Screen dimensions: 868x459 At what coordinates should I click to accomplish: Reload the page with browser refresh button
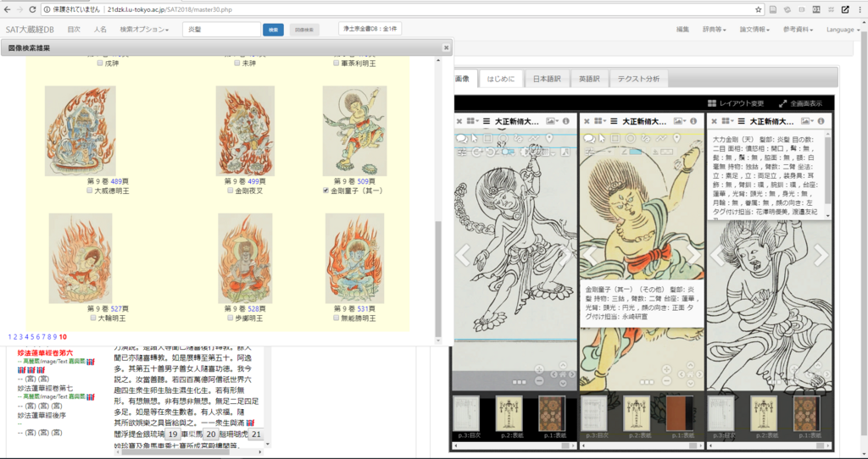pyautogui.click(x=32, y=9)
